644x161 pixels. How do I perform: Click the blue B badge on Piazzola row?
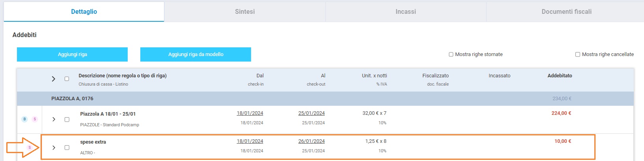click(x=24, y=119)
